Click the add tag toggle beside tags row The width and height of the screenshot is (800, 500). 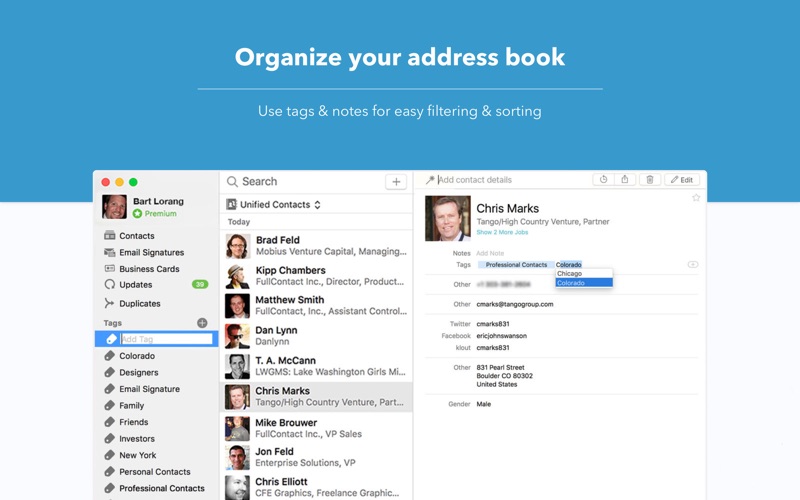point(693,264)
